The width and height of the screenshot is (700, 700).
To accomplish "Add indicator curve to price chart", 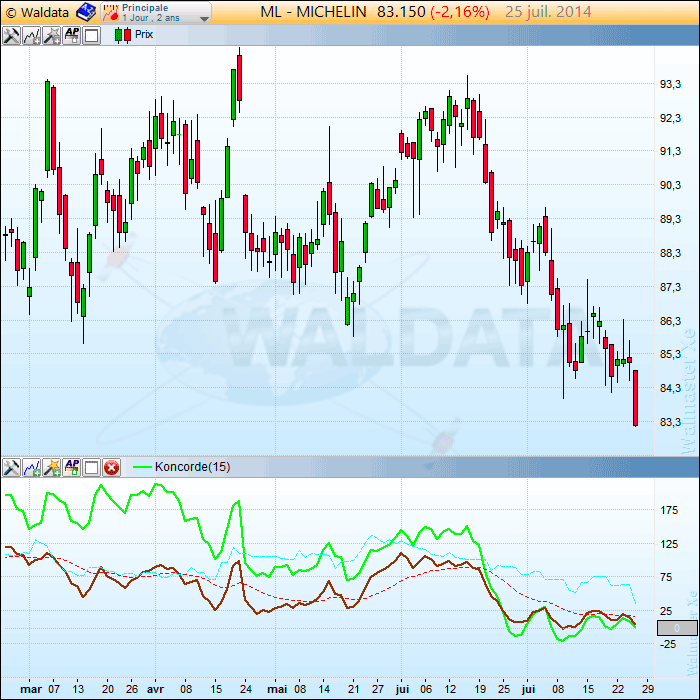I will 31,35.
